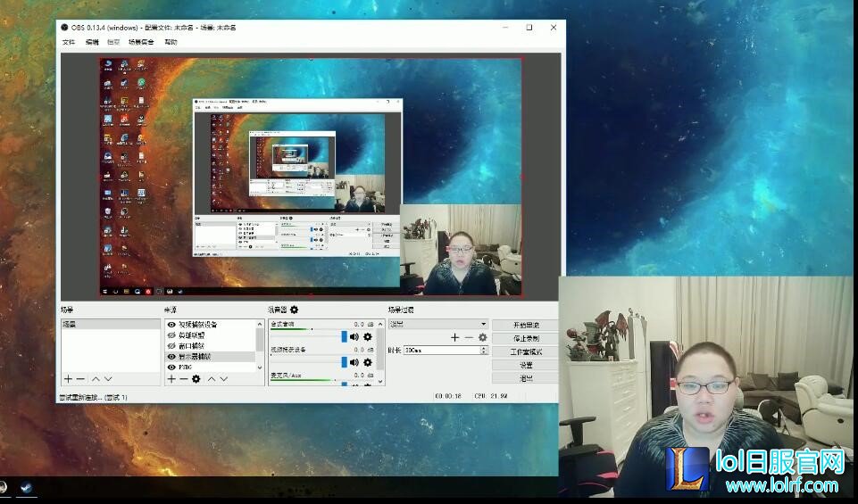
Task: Add a new source with plus icon
Action: tap(171, 379)
